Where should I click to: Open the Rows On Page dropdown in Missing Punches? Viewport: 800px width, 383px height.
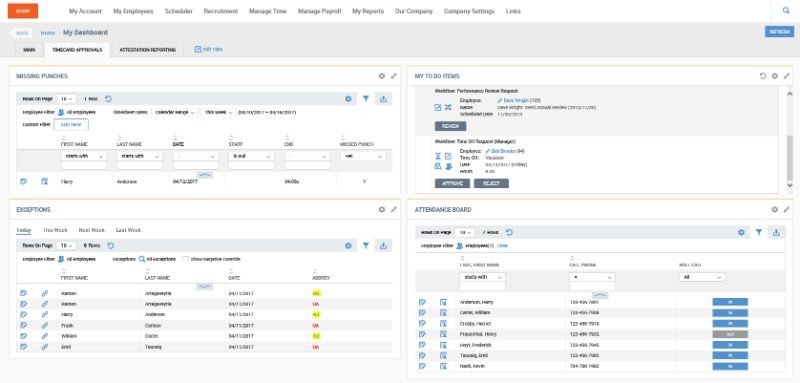tap(66, 99)
